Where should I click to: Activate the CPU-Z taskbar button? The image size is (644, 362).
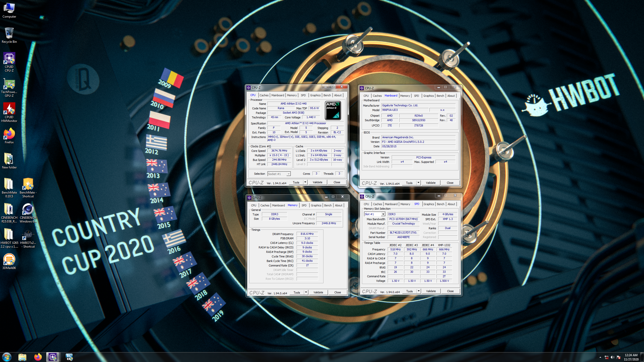click(x=53, y=357)
